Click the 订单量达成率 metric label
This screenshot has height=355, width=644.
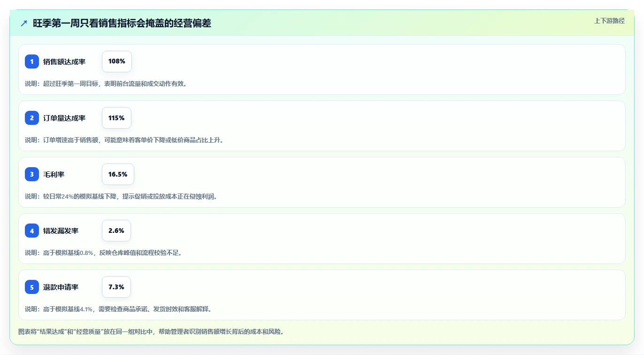[64, 118]
